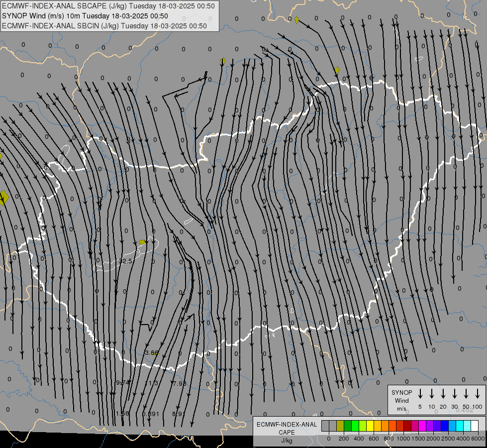Select the bright magenta swatch in CAPE legend
This screenshot has width=487, height=448.
(x=422, y=426)
